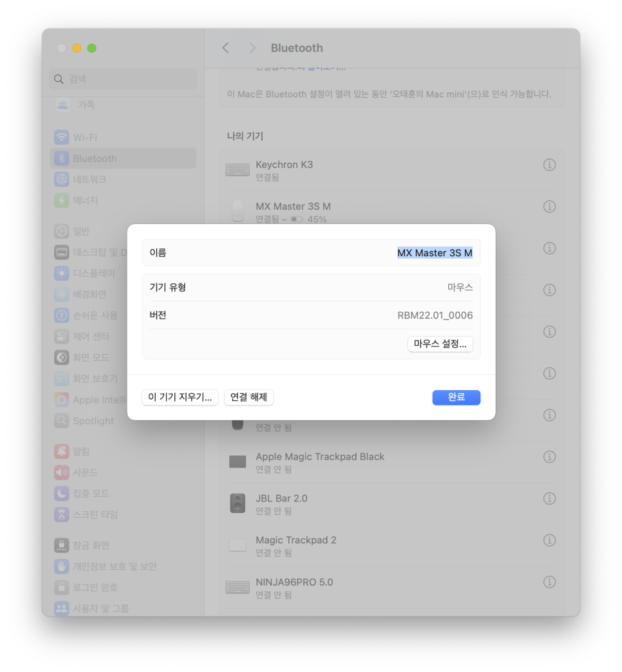
Task: Click the Keychron K3 keyboard thumbnail
Action: (x=238, y=170)
